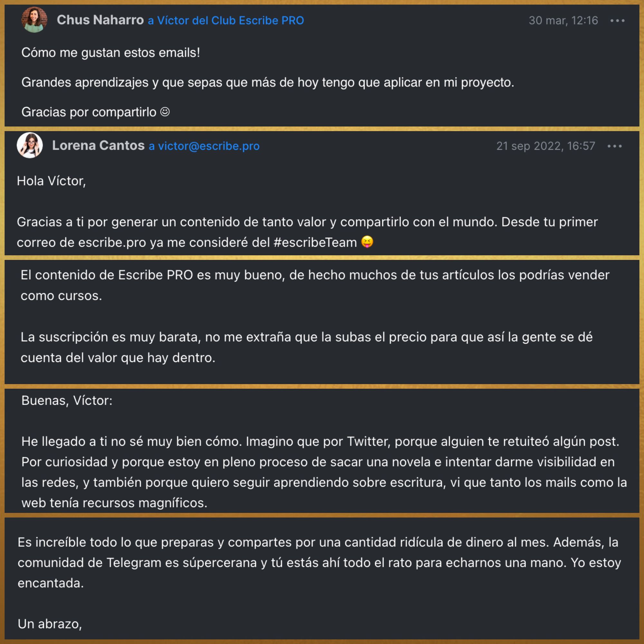This screenshot has width=644, height=644.
Task: Click the 'Cómo me gustan estos emails!' line
Action: pyautogui.click(x=111, y=53)
